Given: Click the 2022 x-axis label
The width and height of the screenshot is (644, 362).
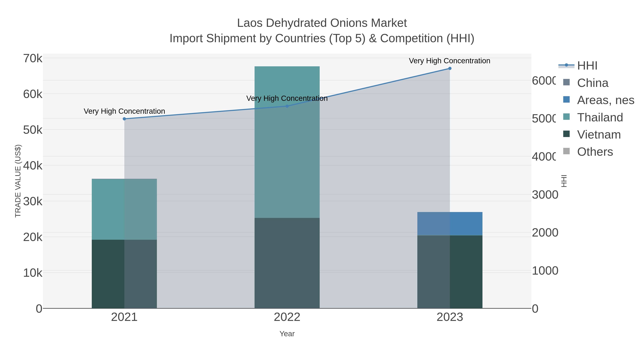Looking at the screenshot, I should (287, 317).
